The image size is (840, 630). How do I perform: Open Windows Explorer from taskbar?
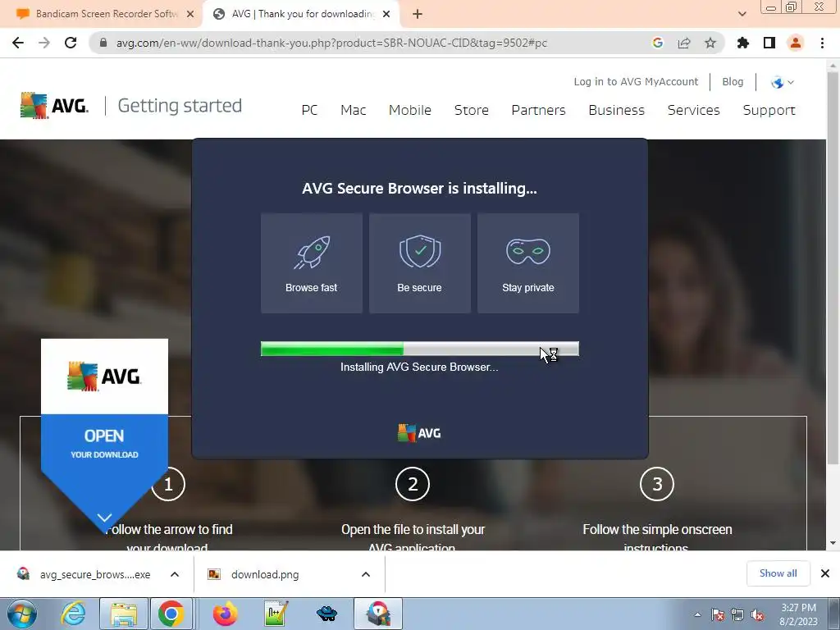point(124,614)
